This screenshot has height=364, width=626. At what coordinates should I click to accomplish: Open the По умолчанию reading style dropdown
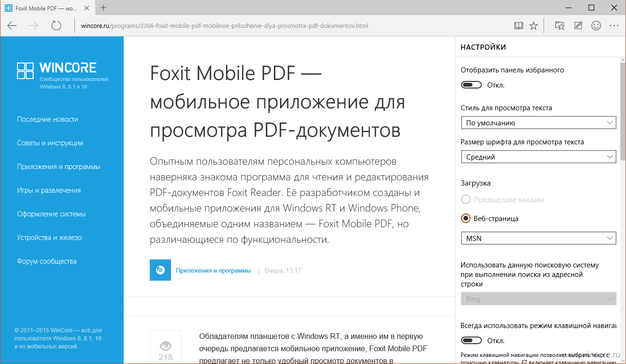539,123
